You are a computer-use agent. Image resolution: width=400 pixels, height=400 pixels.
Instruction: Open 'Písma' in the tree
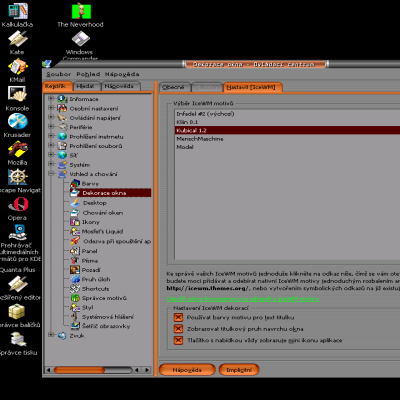(x=90, y=261)
